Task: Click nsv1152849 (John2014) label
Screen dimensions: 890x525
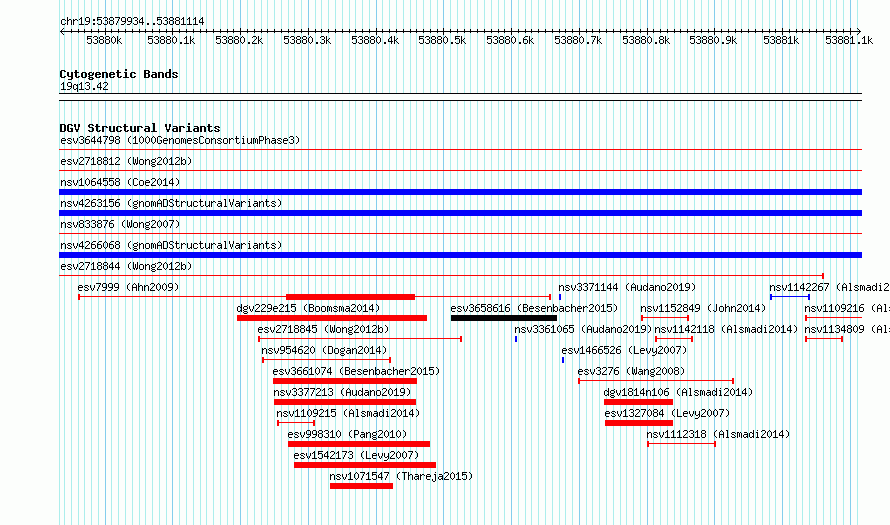Action: (x=703, y=308)
